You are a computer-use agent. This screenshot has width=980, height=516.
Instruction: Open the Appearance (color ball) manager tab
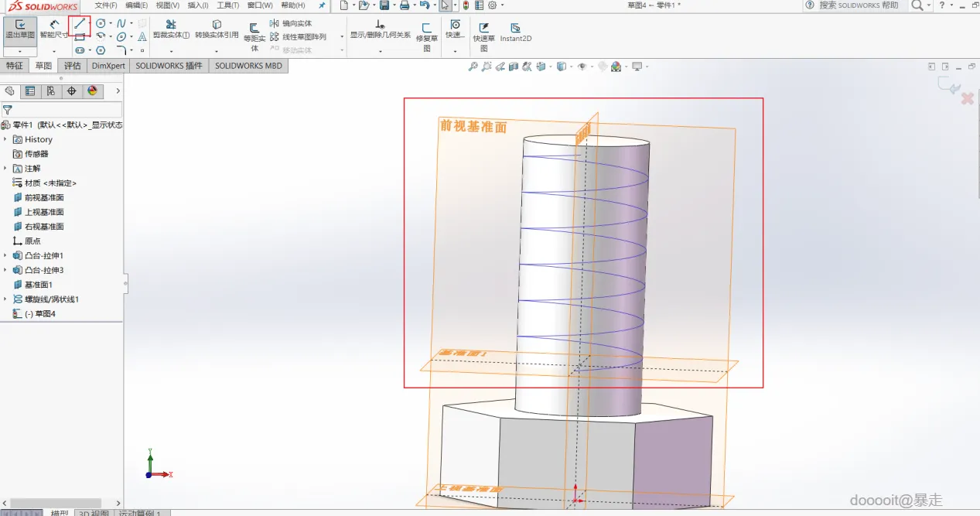click(93, 91)
